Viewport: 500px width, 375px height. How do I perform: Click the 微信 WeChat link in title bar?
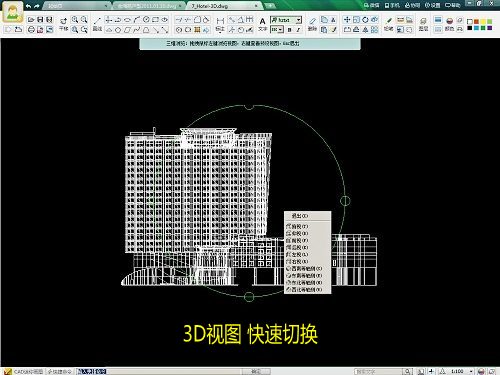tap(372, 5)
